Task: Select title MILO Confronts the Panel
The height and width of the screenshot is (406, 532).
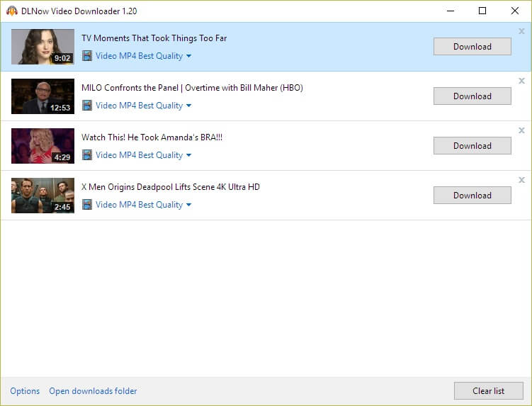Action: click(x=192, y=88)
